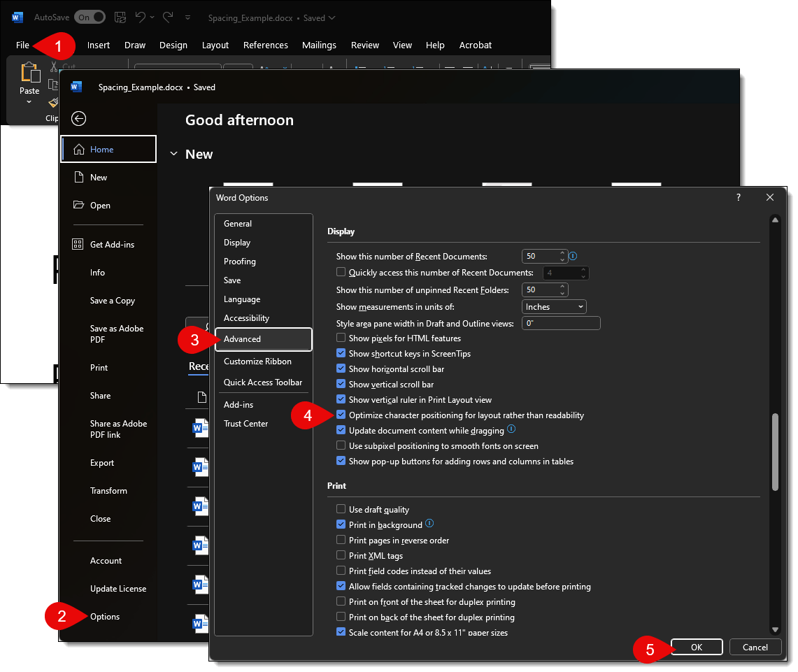Click the help question mark in Word Options
This screenshot has height=672, width=798.
coord(739,197)
